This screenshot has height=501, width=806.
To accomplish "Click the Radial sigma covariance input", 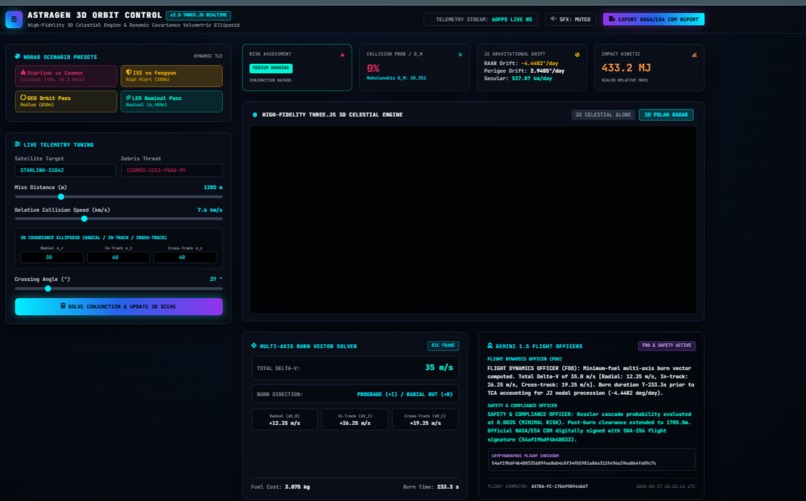I will [52, 257].
